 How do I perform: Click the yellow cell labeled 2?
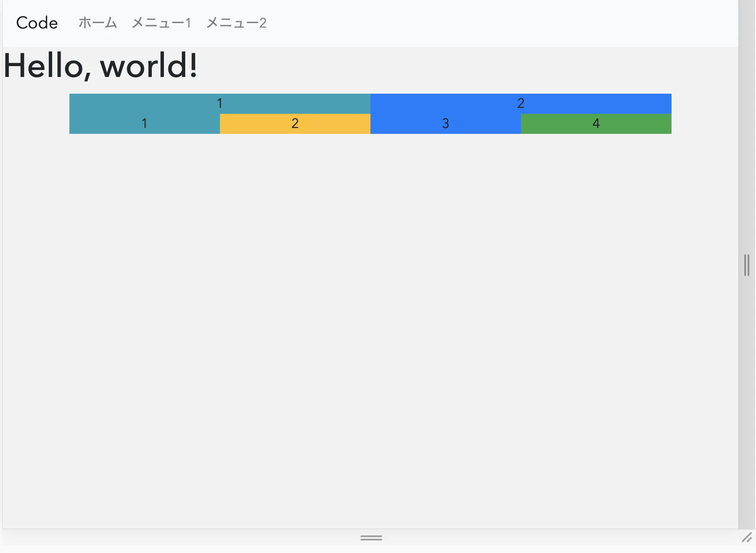coord(295,124)
